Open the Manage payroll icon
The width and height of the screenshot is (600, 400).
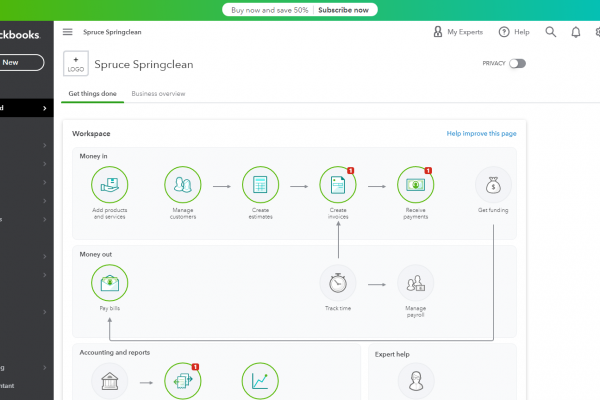(x=416, y=283)
